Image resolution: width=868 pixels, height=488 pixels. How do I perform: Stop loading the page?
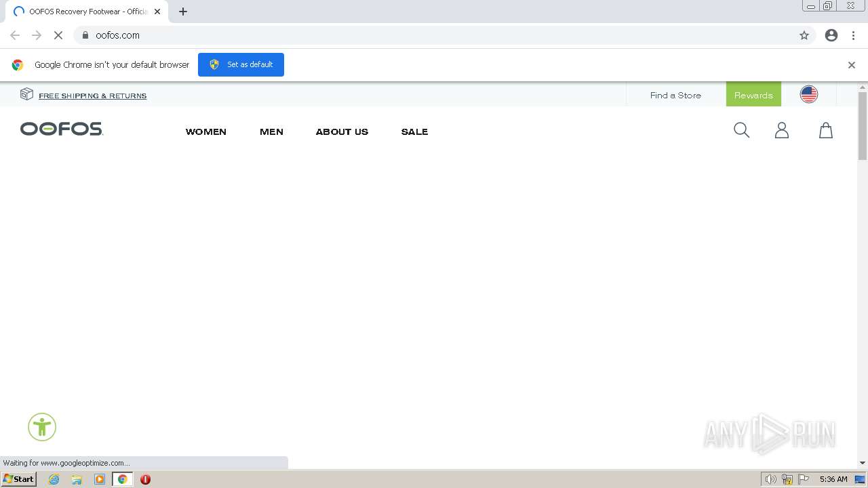(58, 35)
